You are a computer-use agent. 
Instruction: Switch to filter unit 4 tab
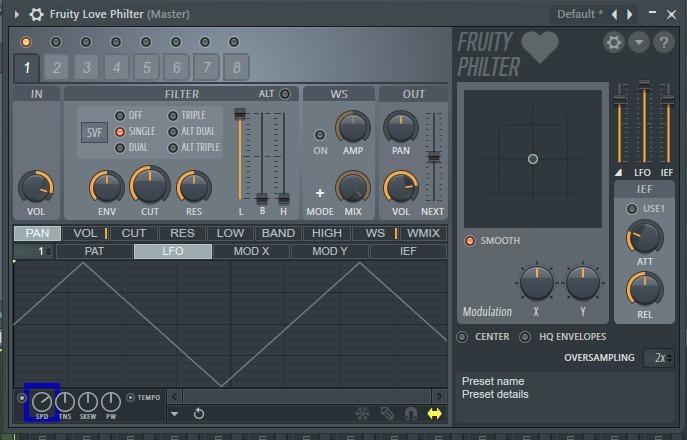pyautogui.click(x=116, y=67)
